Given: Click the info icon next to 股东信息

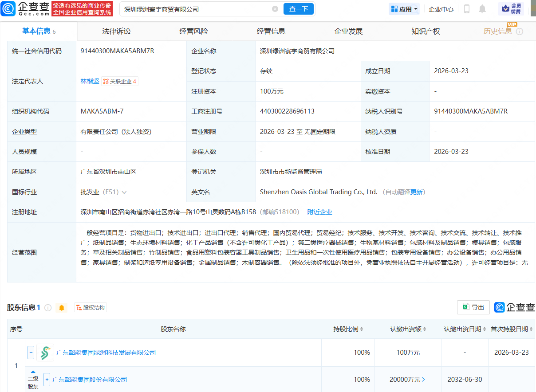Looking at the screenshot, I should click(x=48, y=308).
